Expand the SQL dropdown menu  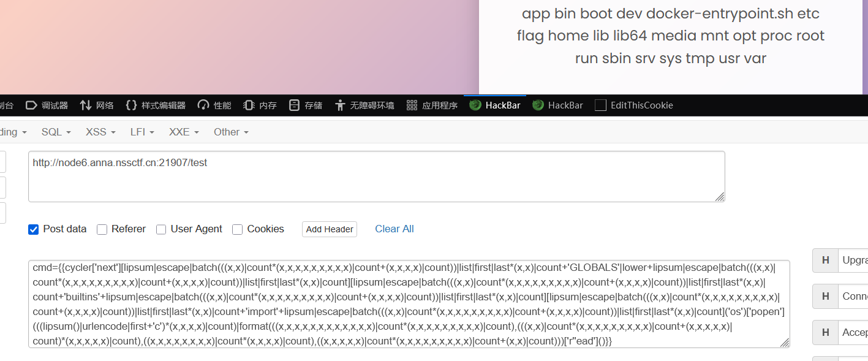[x=56, y=132]
